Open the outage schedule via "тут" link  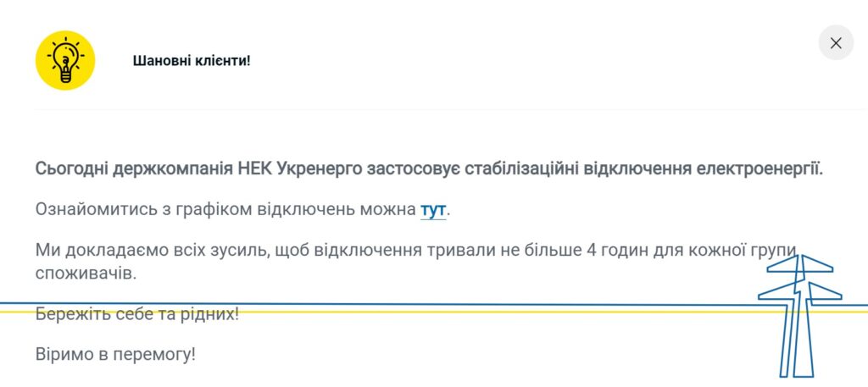coord(432,209)
